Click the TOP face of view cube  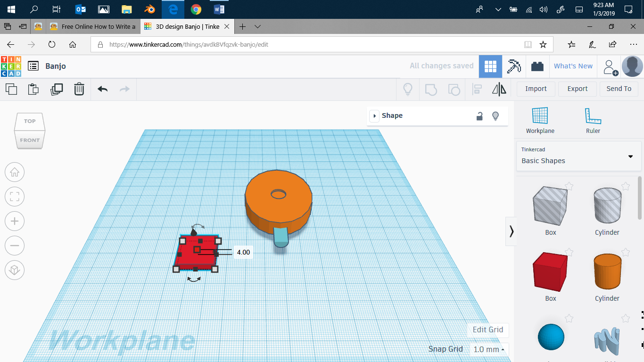pyautogui.click(x=30, y=121)
